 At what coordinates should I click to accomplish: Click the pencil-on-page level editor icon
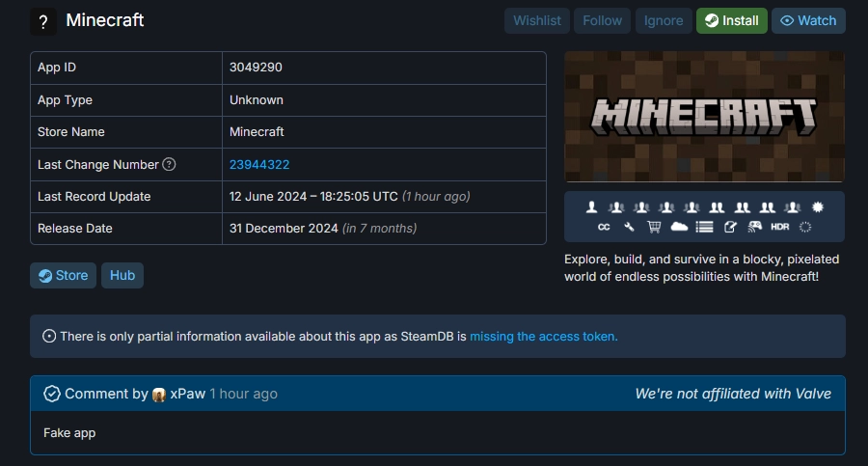[730, 227]
